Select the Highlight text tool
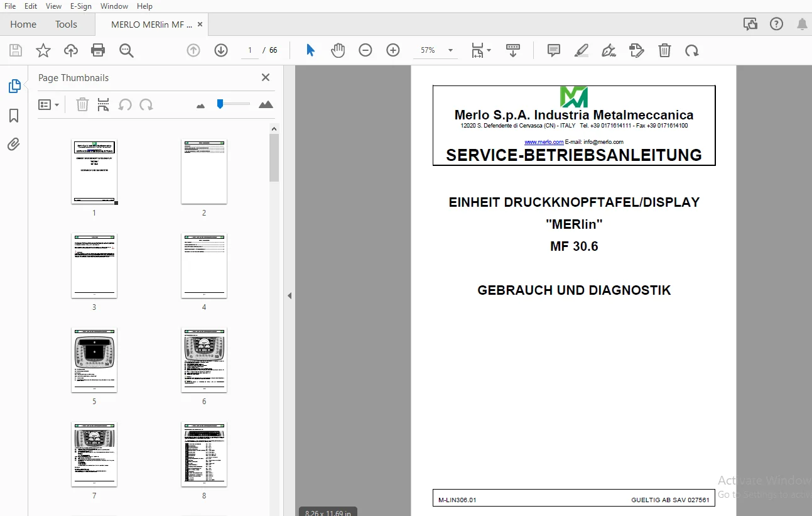 tap(582, 50)
